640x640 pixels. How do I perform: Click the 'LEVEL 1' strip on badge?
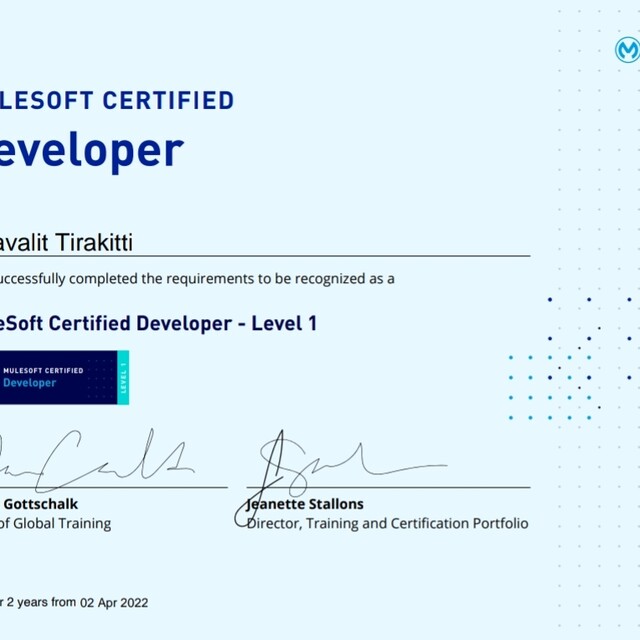[123, 378]
